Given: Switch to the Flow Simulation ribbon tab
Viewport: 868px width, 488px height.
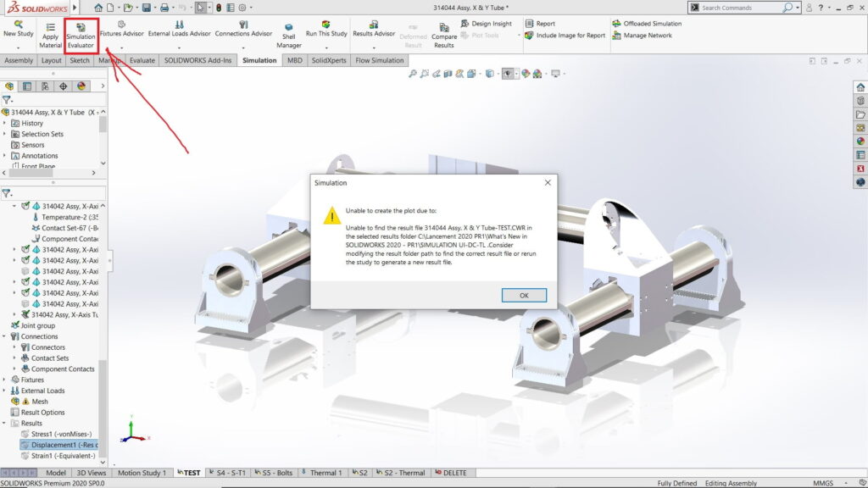Looking at the screenshot, I should click(379, 60).
